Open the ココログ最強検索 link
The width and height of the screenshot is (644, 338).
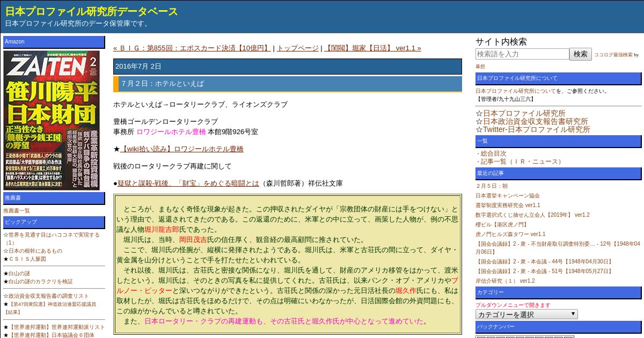[x=613, y=55]
